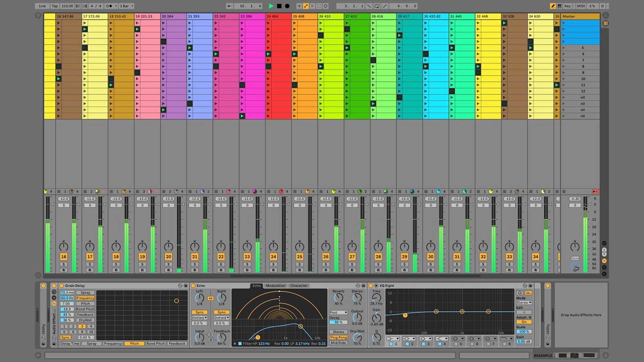Click the EQ Eight audition headphone icon
This screenshot has width=644, height=362.
(520, 293)
